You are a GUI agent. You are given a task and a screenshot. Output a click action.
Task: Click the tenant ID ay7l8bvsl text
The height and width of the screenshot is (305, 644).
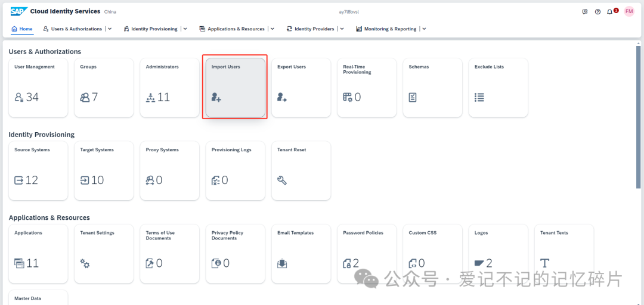[349, 12]
